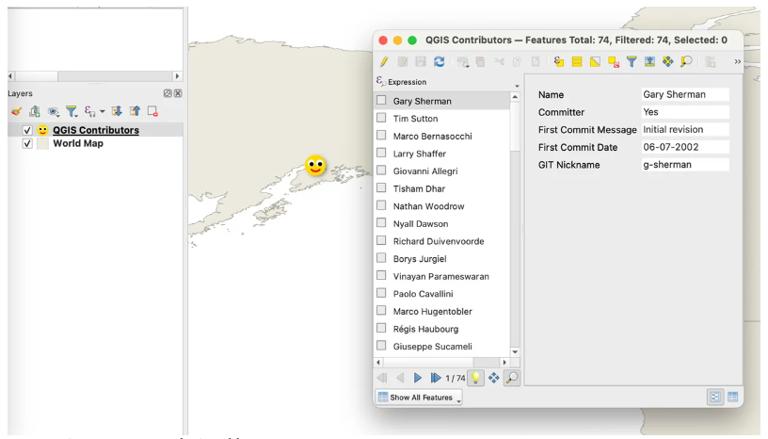This screenshot has width=768, height=439.
Task: Click the Committer field value Yes
Action: coord(685,112)
